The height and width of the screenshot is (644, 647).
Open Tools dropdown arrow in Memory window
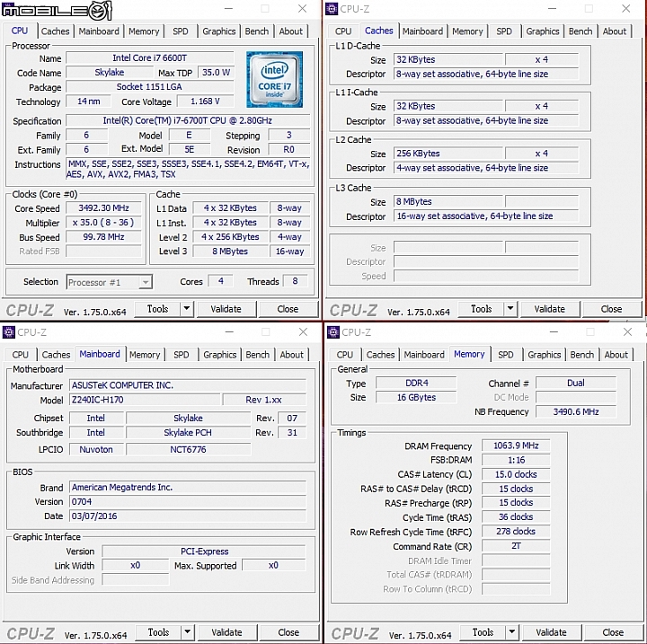(x=512, y=632)
